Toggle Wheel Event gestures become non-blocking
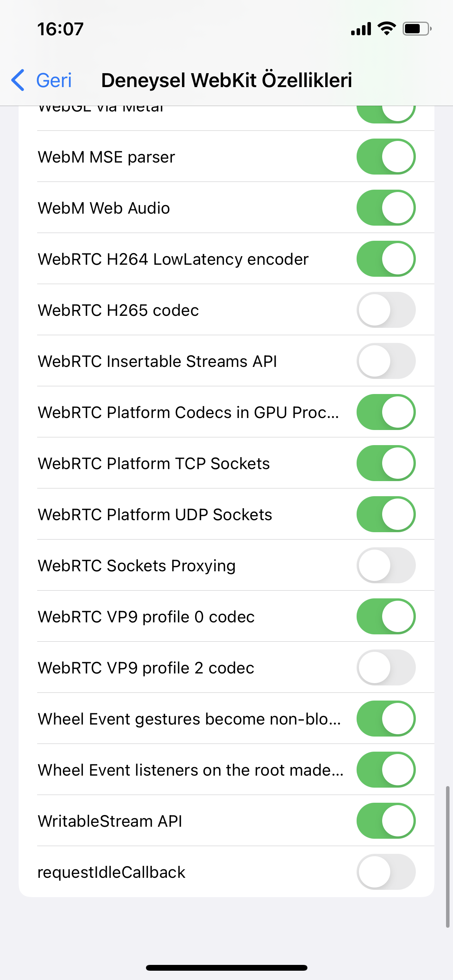The image size is (453, 980). pos(386,719)
